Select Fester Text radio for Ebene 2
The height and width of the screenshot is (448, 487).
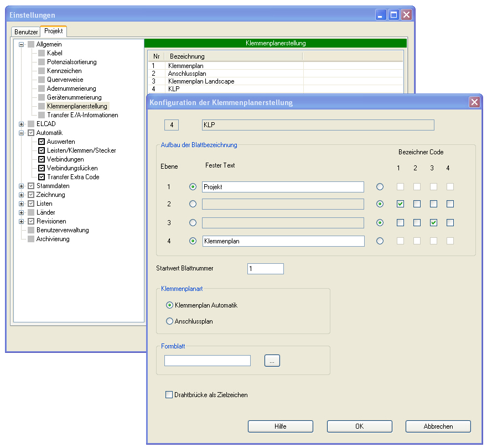pos(193,204)
